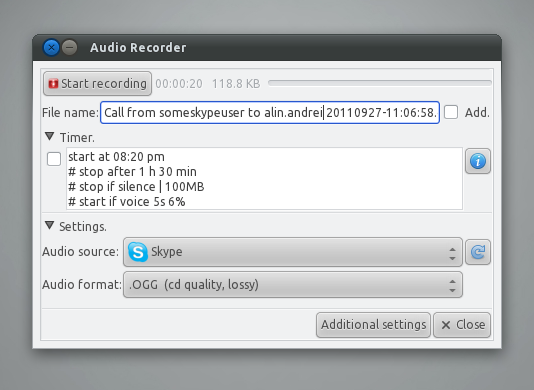Collapse the Timer section
The image size is (534, 390).
tap(50, 137)
